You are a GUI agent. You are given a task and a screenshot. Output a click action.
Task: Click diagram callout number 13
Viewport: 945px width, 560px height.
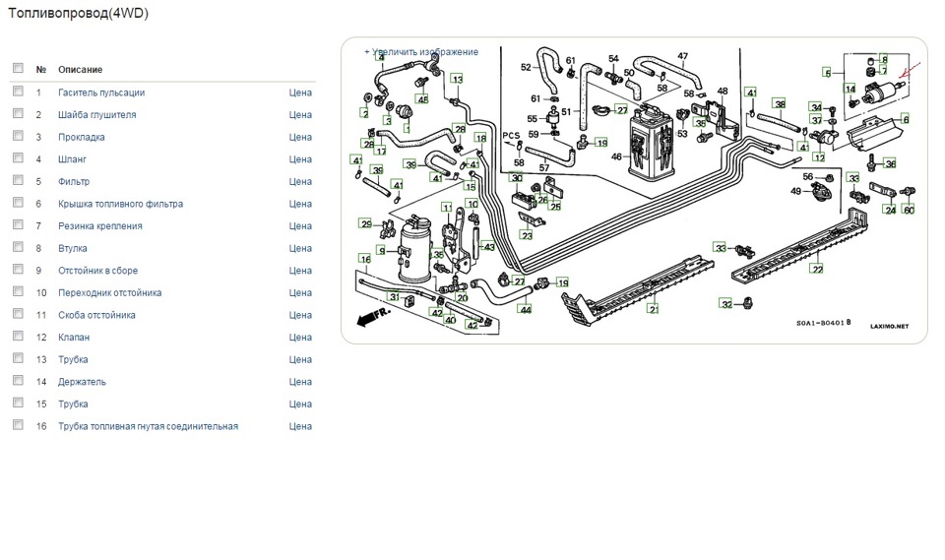tap(458, 79)
